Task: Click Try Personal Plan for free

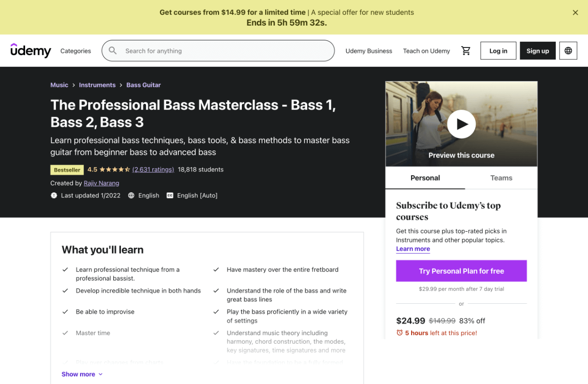Action: tap(461, 271)
